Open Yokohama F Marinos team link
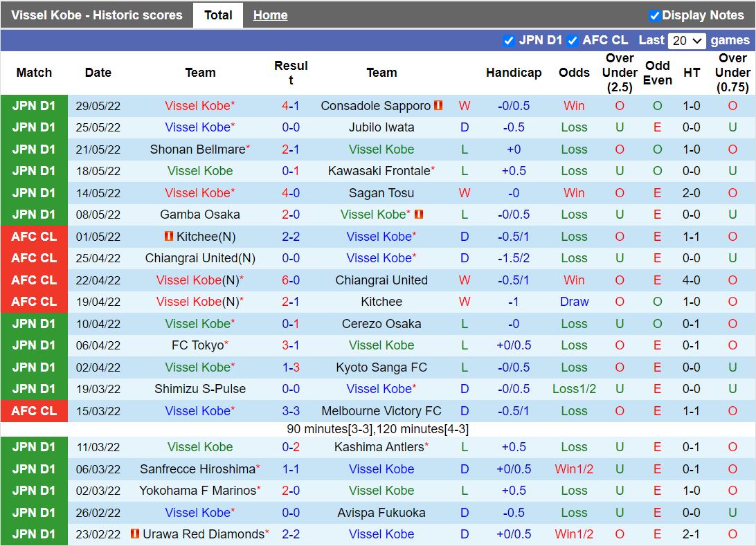 [198, 490]
